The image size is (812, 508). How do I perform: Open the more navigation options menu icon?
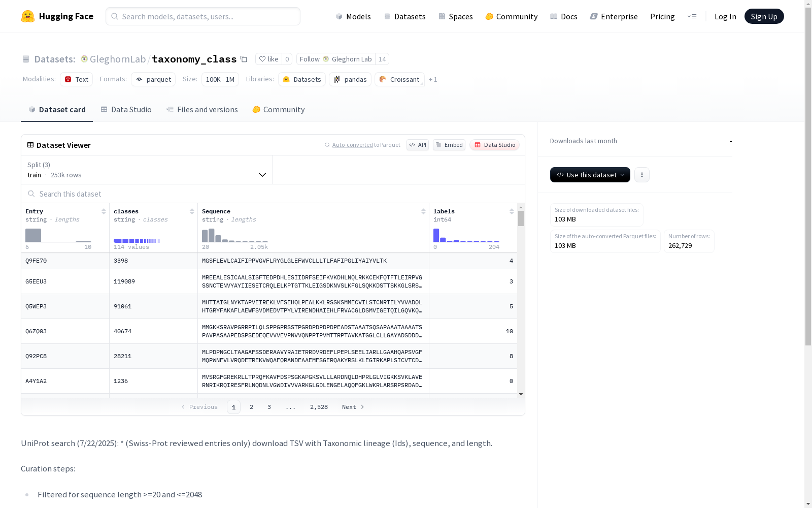pos(692,16)
